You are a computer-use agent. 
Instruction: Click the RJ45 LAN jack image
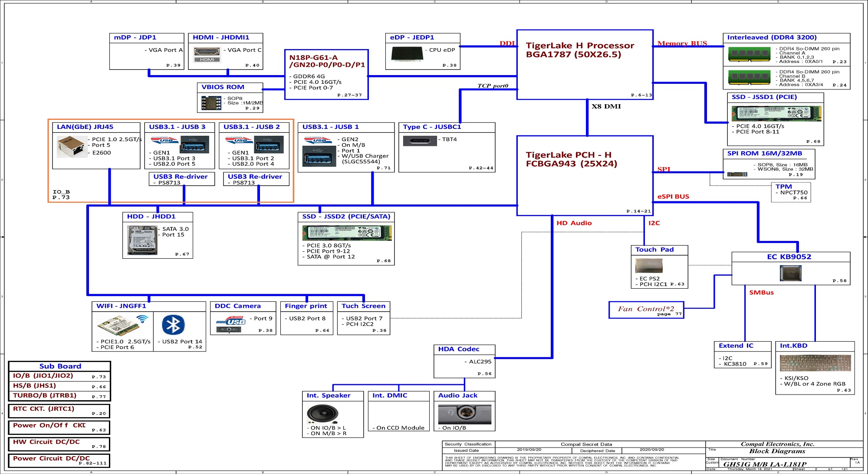(x=71, y=147)
